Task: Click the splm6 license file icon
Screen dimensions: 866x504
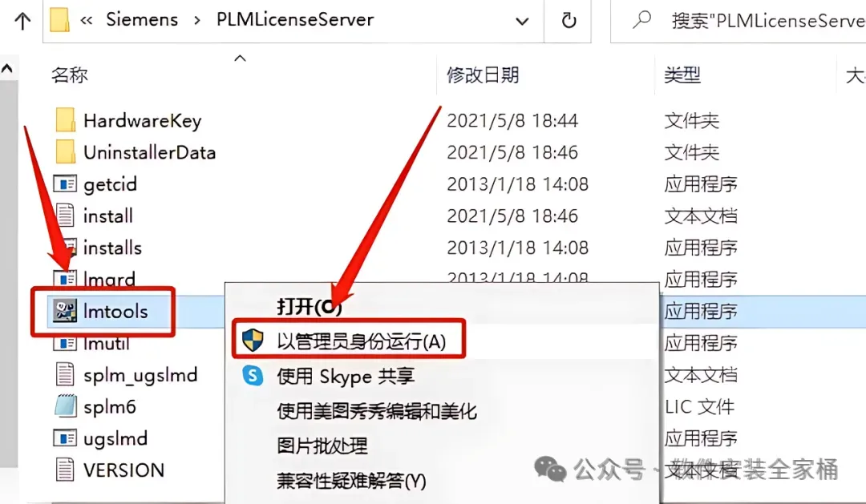Action: coord(65,406)
